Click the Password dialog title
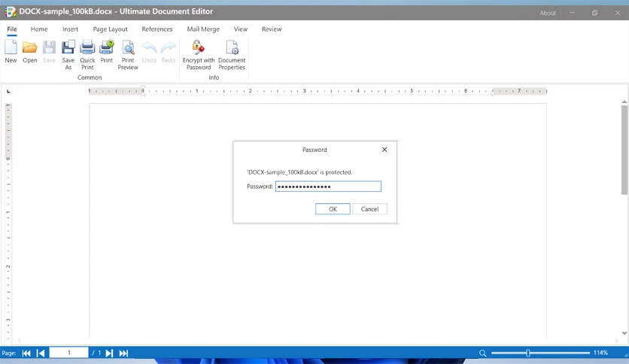The image size is (629, 364). tap(314, 150)
